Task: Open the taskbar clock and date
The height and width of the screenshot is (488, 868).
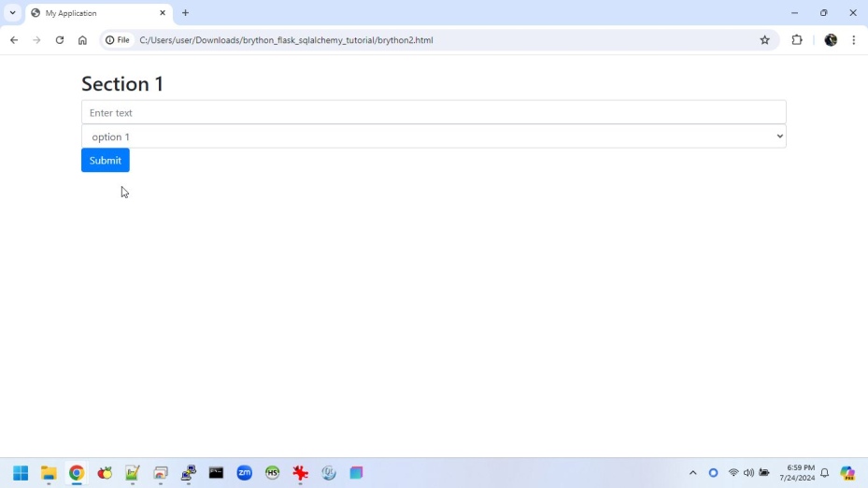Action: coord(797,473)
